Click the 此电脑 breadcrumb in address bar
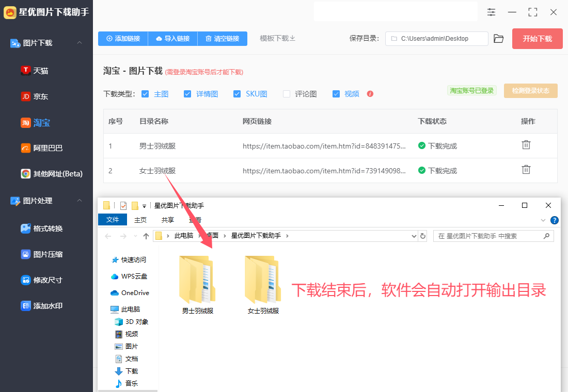Viewport: 568px width, 392px height. coord(184,236)
